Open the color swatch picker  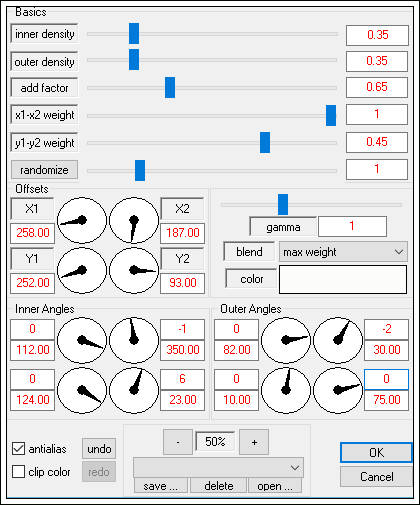343,279
